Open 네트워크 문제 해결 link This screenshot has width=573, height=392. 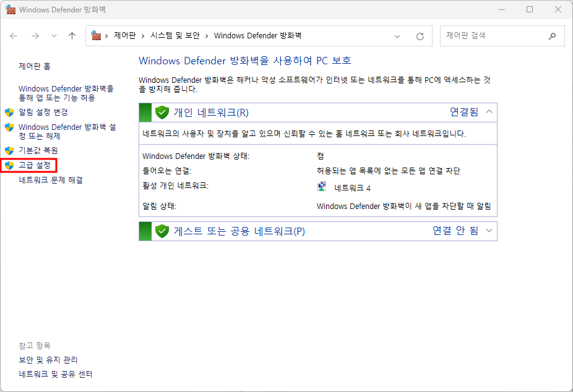(51, 181)
